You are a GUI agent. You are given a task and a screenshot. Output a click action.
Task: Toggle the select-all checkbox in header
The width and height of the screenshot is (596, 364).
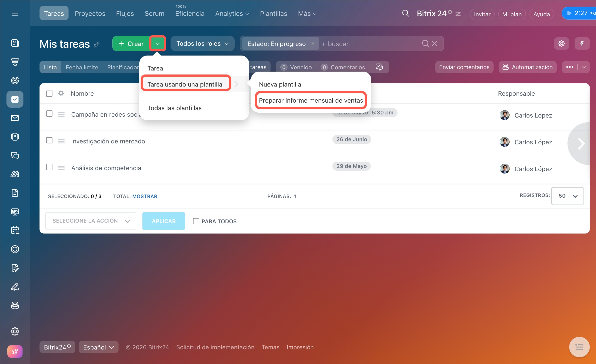tap(49, 93)
